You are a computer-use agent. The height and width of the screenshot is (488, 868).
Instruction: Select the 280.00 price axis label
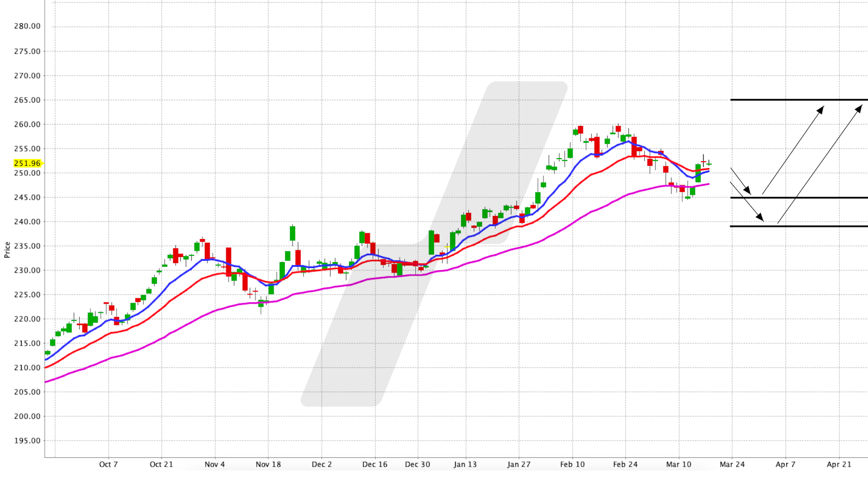27,26
